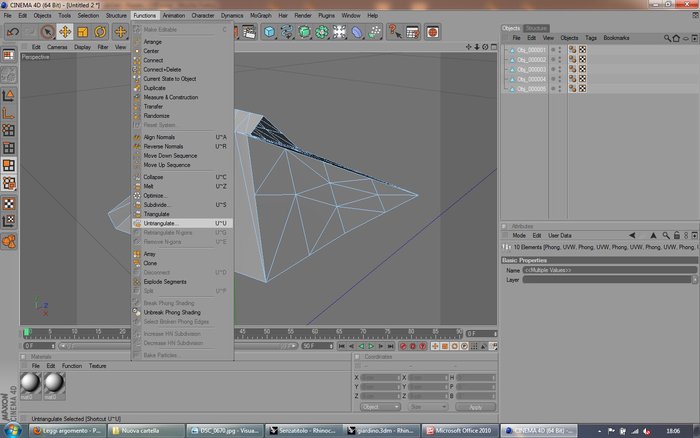Click the question-mark help cursor icon

pos(395,32)
